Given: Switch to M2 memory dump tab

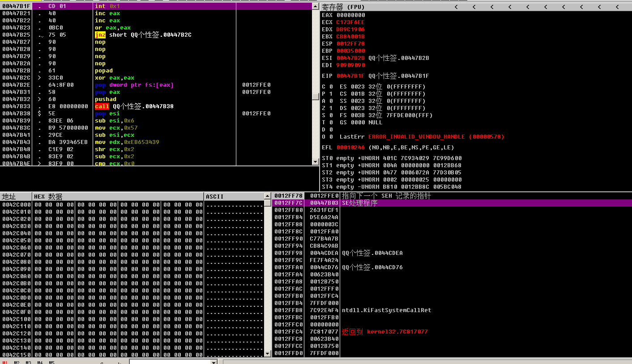Looking at the screenshot, I should click(17, 362).
